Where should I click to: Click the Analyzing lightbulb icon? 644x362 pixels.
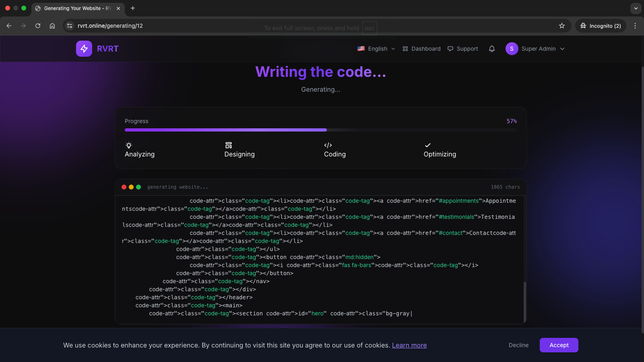[129, 145]
